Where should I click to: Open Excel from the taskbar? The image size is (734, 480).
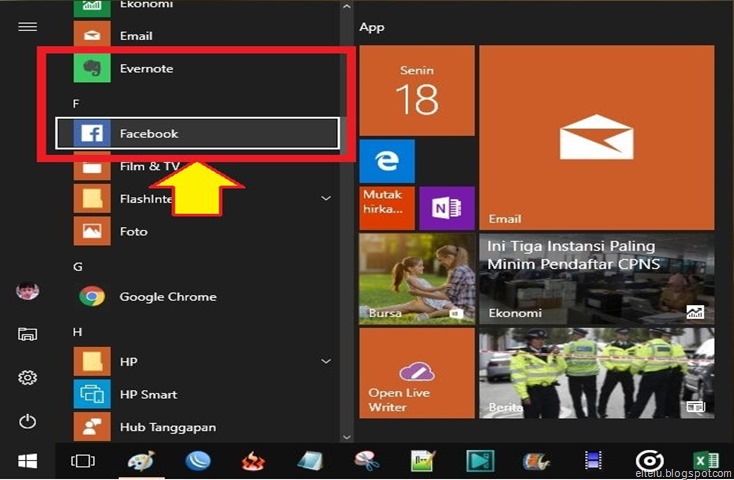click(x=706, y=461)
